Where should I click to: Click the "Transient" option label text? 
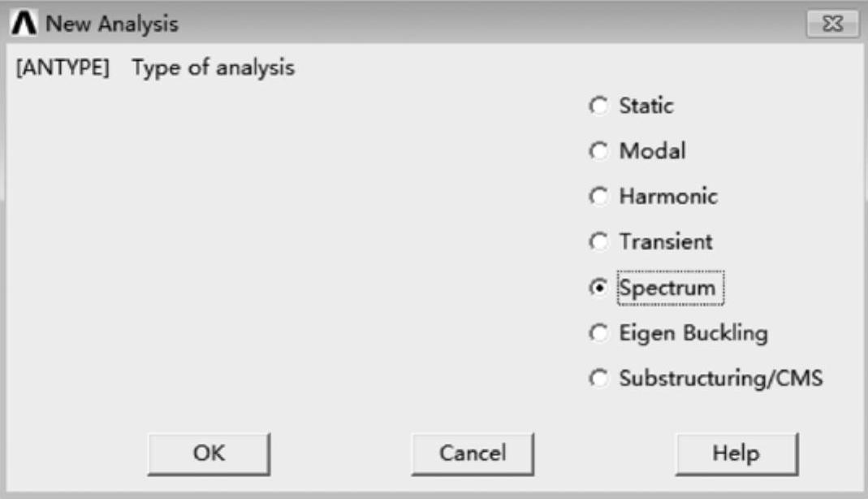[x=666, y=242]
